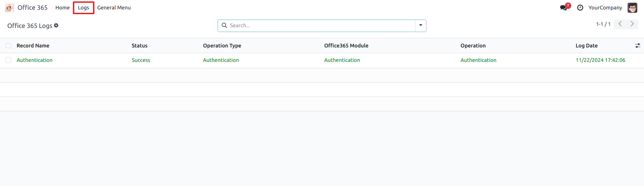Open the YourCompany company switcher

point(605,8)
